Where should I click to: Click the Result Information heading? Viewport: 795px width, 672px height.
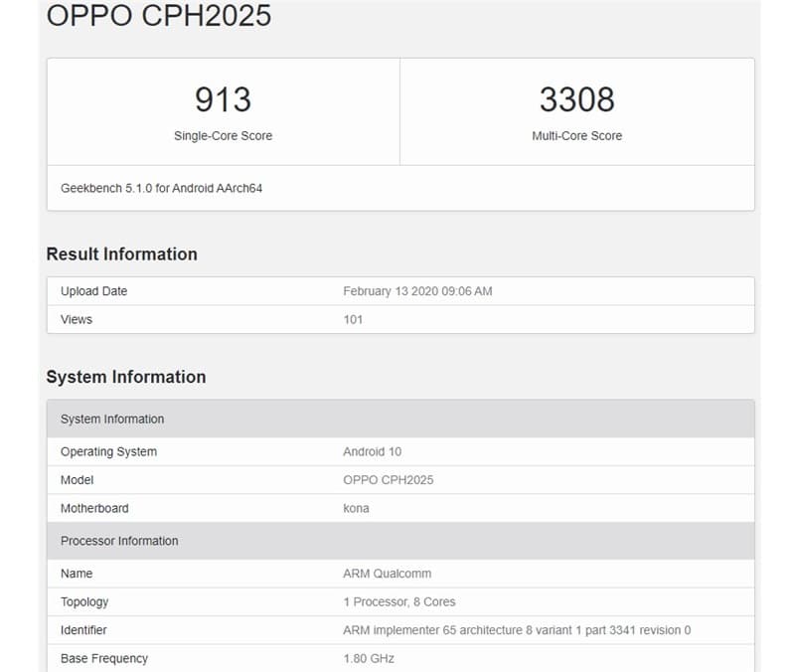(121, 254)
